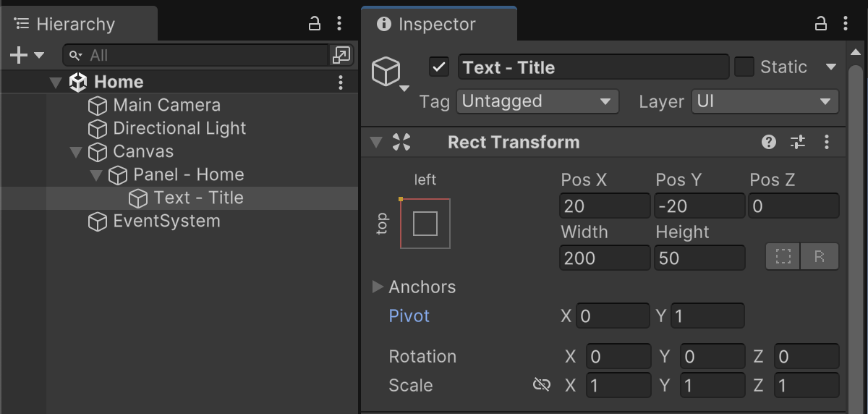Open Rect Transform presets slider icon

798,142
